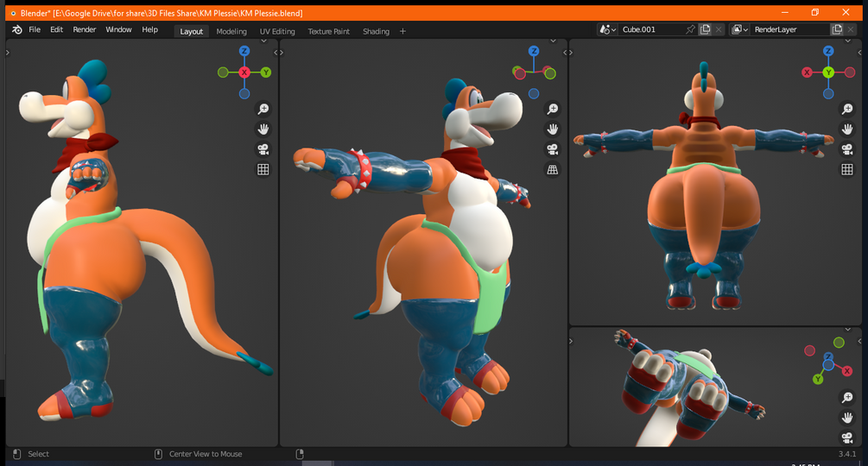Toggle perspective/orthographic grid icon in side-view viewport
The image size is (868, 466).
pos(263,170)
